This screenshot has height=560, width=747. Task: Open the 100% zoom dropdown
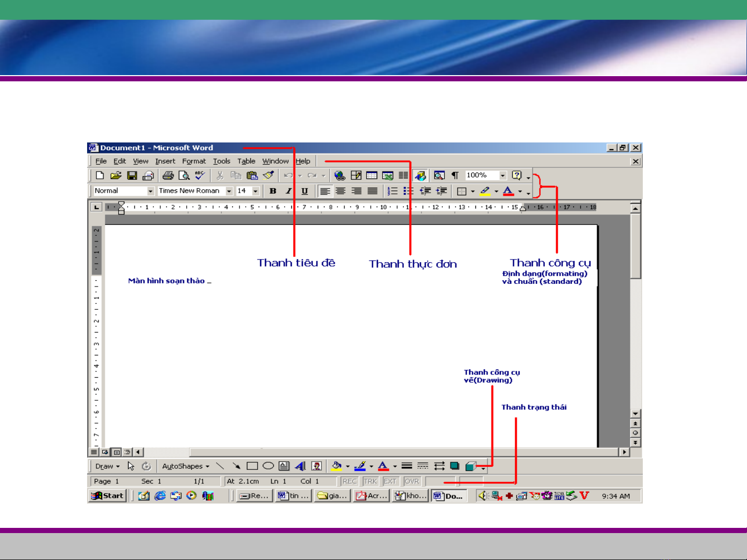502,176
